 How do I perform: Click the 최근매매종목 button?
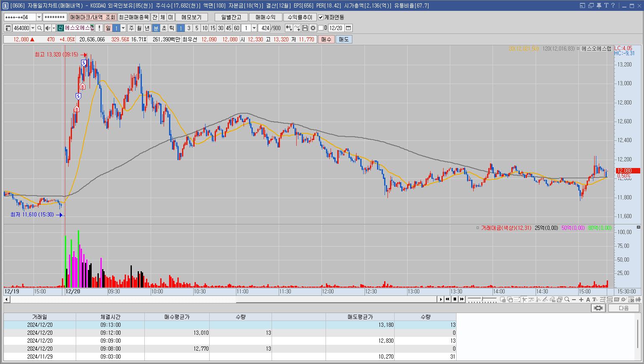[x=133, y=17]
